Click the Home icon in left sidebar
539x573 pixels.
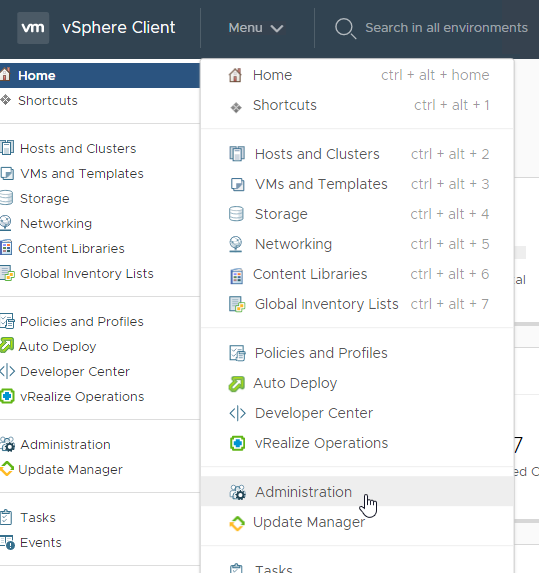coord(5,75)
